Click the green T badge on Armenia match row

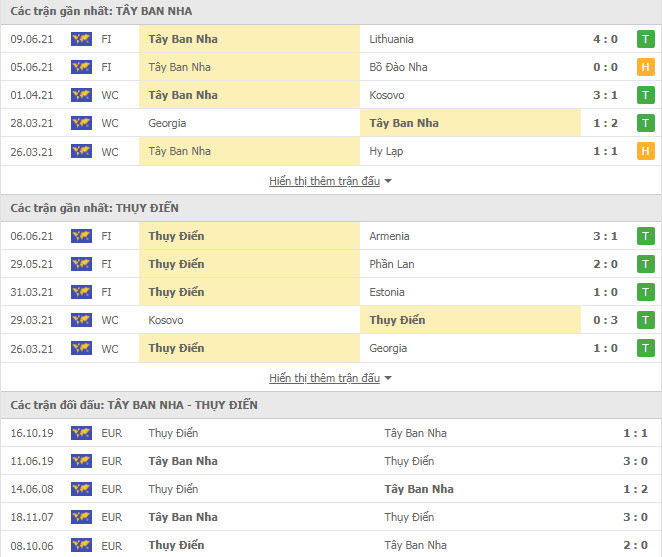pyautogui.click(x=645, y=236)
